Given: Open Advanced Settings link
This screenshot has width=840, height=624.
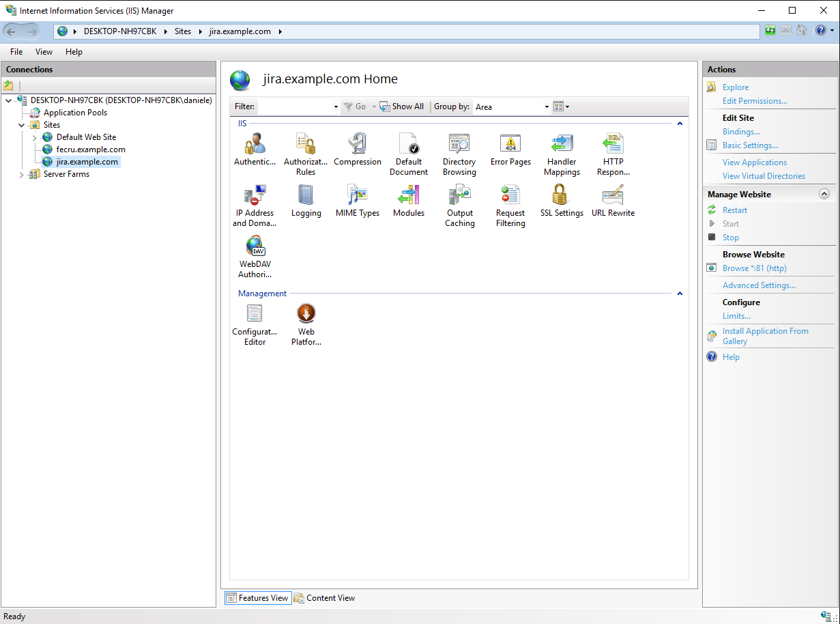Looking at the screenshot, I should [759, 285].
